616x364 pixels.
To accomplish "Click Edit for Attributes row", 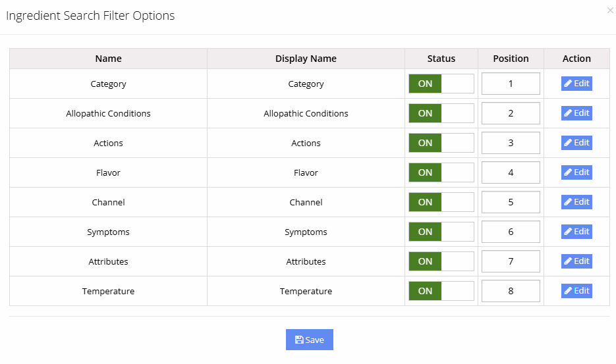I will coord(576,261).
